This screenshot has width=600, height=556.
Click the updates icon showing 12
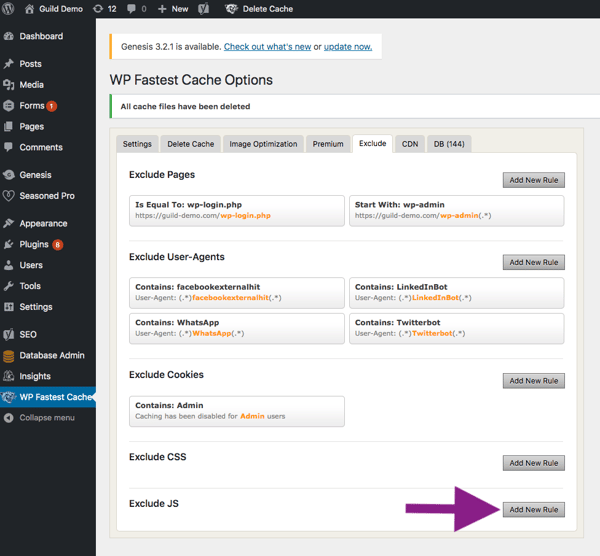click(98, 9)
